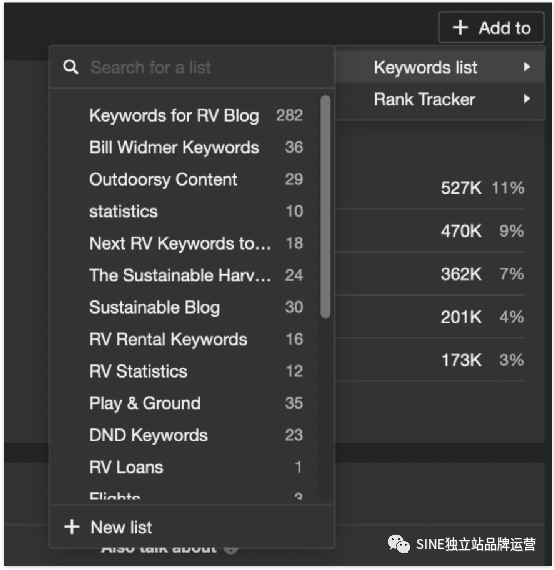Click the plus icon in Add to button
Image resolution: width=554 pixels, height=570 pixels.
(x=460, y=28)
